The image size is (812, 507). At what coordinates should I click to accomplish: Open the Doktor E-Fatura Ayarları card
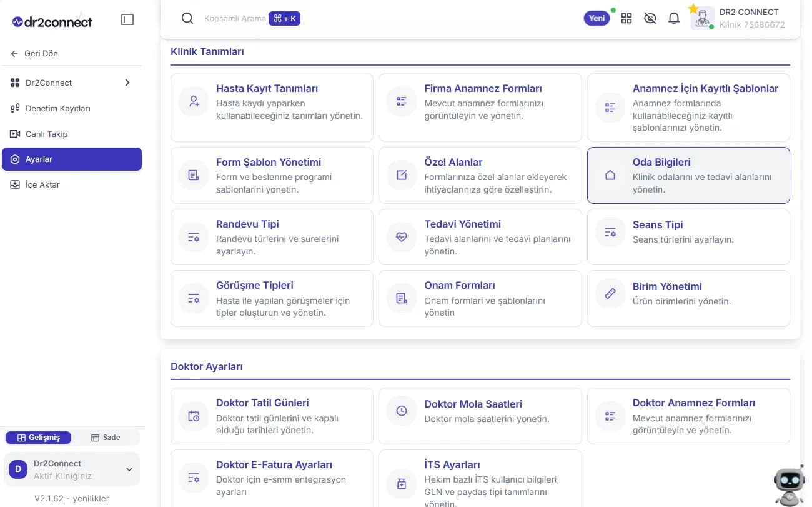[x=272, y=478]
